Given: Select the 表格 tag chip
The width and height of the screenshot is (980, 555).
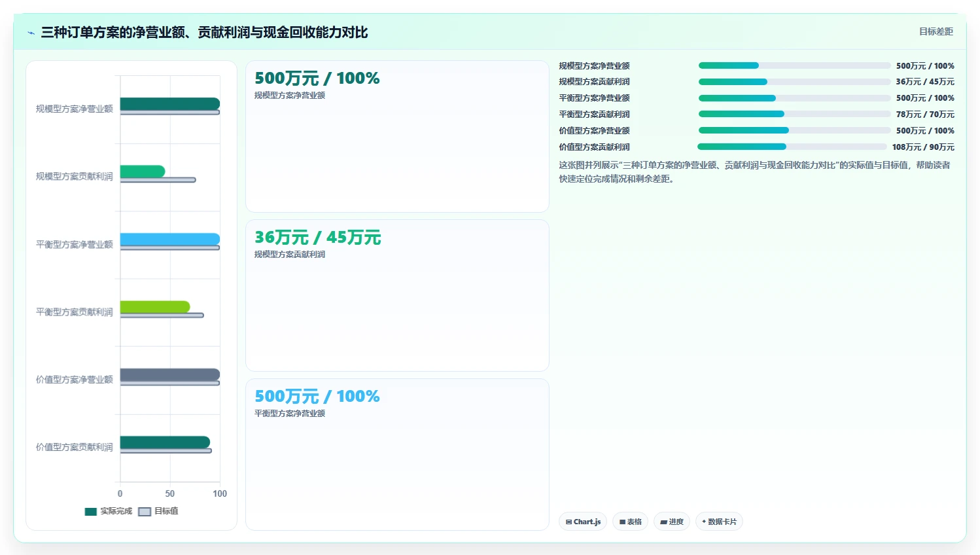Looking at the screenshot, I should click(x=630, y=522).
